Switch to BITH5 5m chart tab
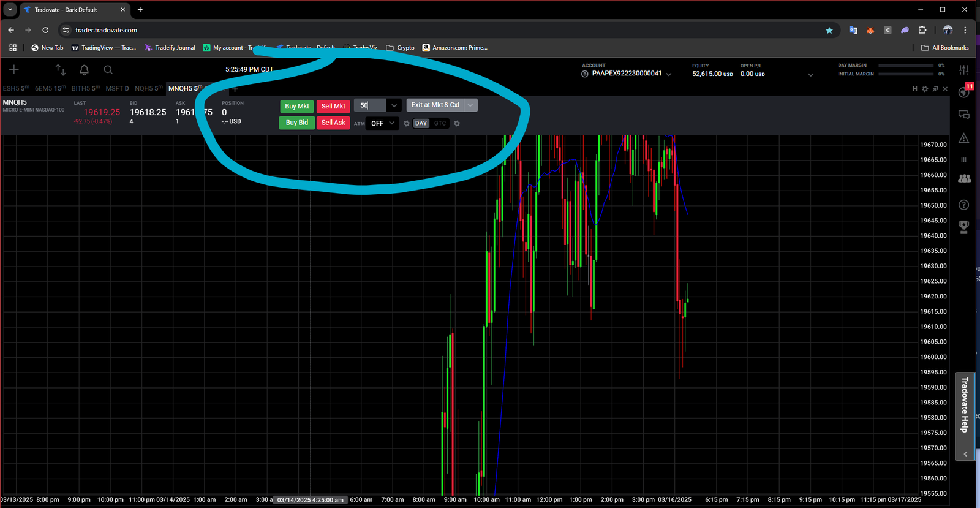This screenshot has height=508, width=980. click(x=86, y=89)
